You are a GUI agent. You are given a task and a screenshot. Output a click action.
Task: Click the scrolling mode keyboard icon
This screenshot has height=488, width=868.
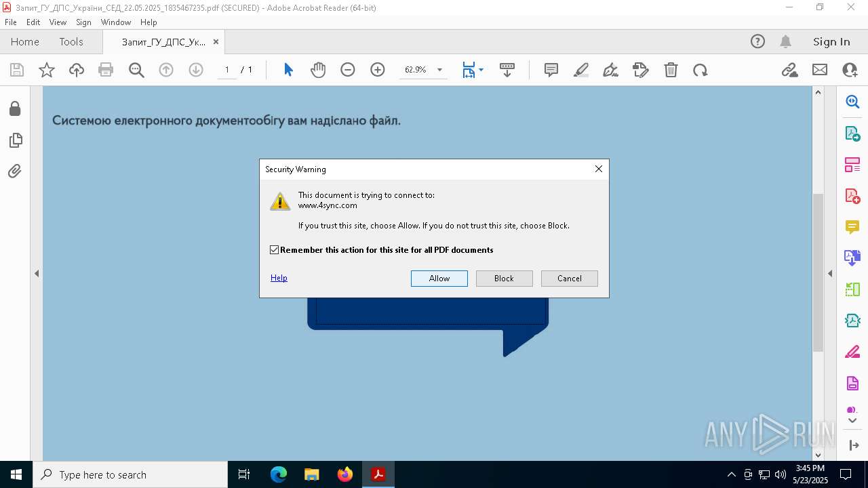click(x=507, y=70)
